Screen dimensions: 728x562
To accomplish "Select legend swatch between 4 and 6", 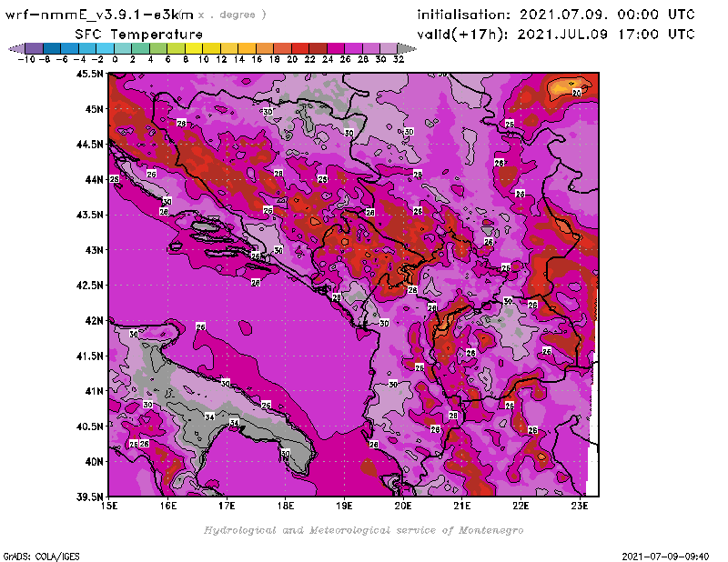I will click(157, 48).
